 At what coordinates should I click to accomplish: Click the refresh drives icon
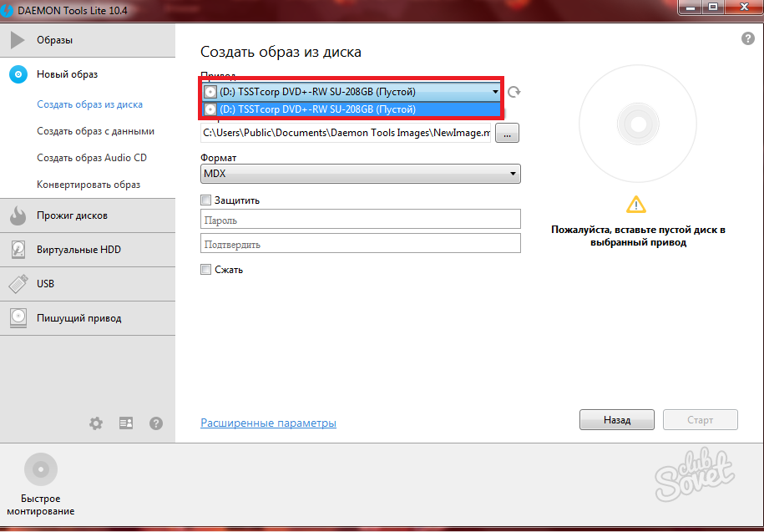point(514,92)
